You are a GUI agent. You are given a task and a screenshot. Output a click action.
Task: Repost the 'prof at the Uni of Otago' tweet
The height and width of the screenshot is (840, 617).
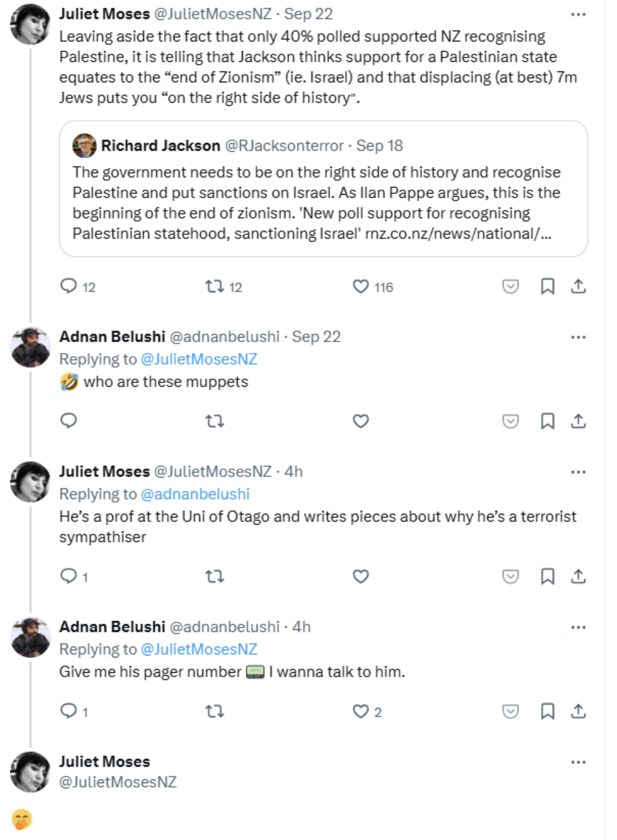215,577
